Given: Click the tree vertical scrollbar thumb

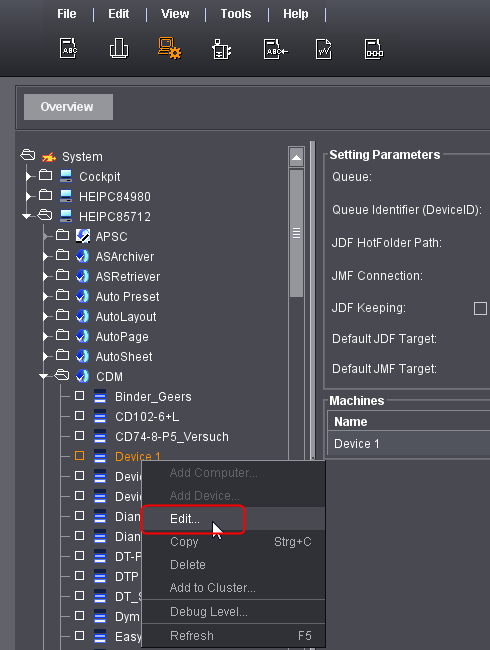Looking at the screenshot, I should pos(296,233).
